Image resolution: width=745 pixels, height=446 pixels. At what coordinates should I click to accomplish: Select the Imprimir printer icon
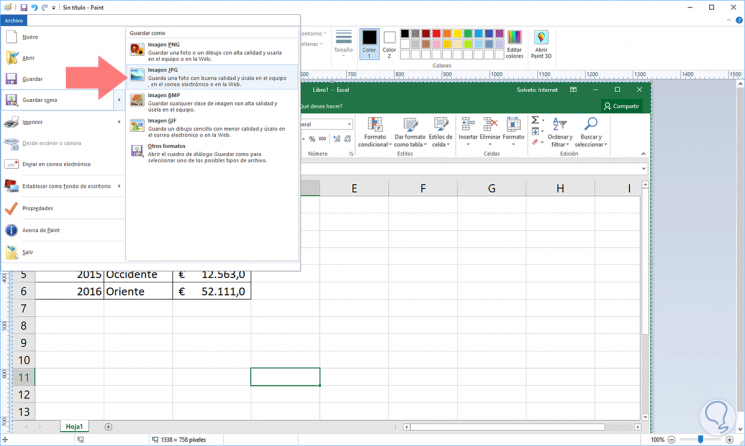[11, 122]
